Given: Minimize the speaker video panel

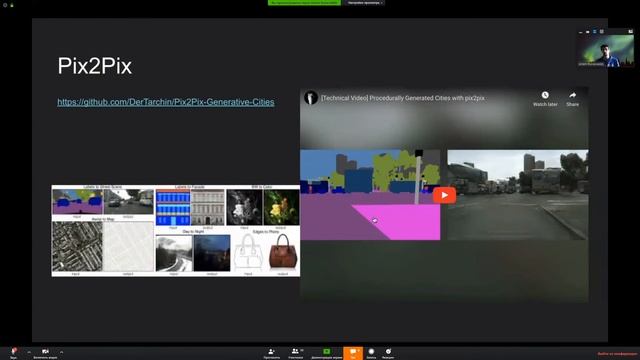Looking at the screenshot, I should coord(580,31).
